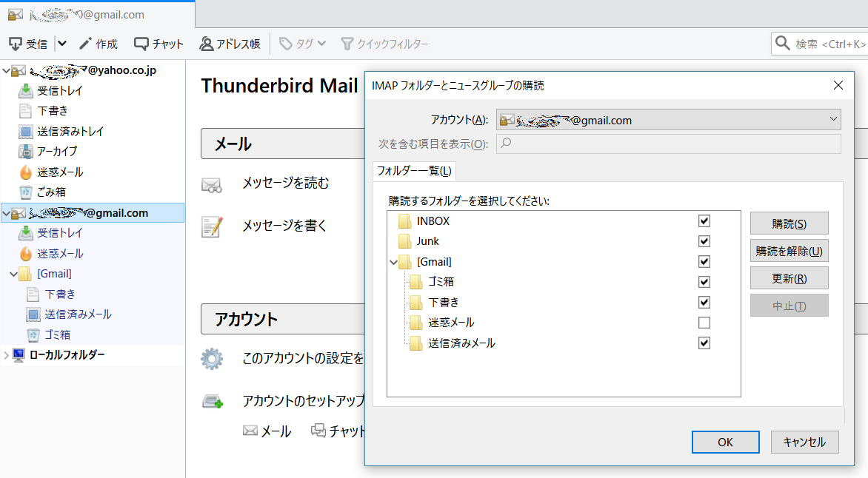Uncheck the [Gmail] subscription checkbox

[704, 262]
